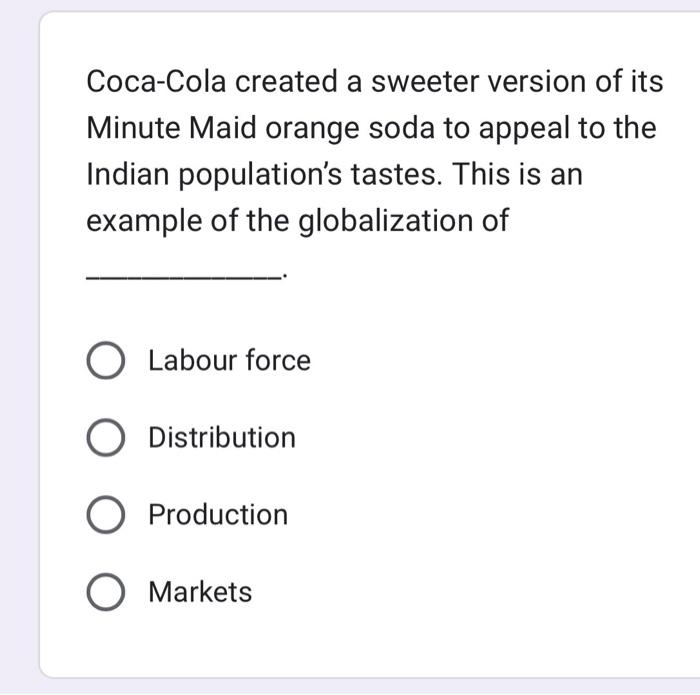
Task: Click the word Indian in the question
Action: point(128,174)
